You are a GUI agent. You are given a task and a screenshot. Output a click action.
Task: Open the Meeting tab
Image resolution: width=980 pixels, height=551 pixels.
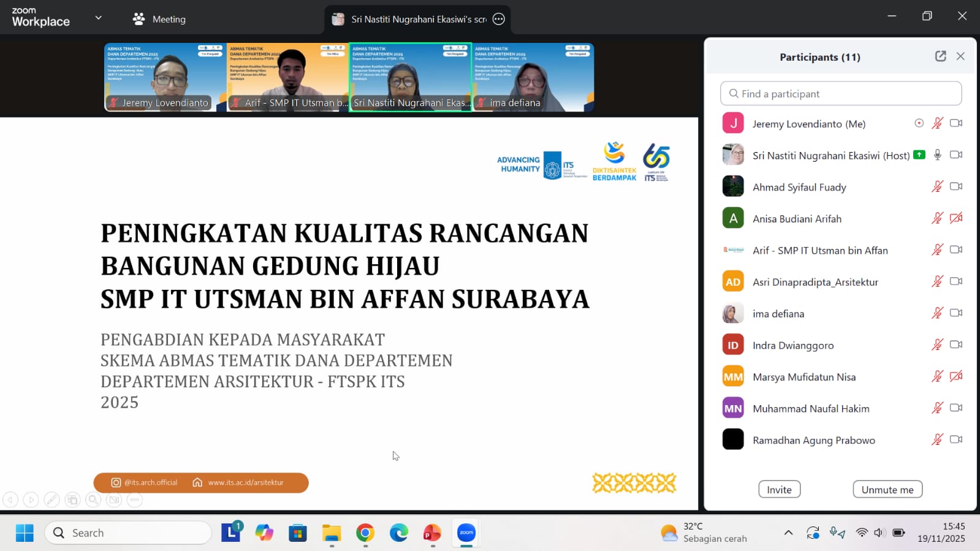pyautogui.click(x=159, y=19)
